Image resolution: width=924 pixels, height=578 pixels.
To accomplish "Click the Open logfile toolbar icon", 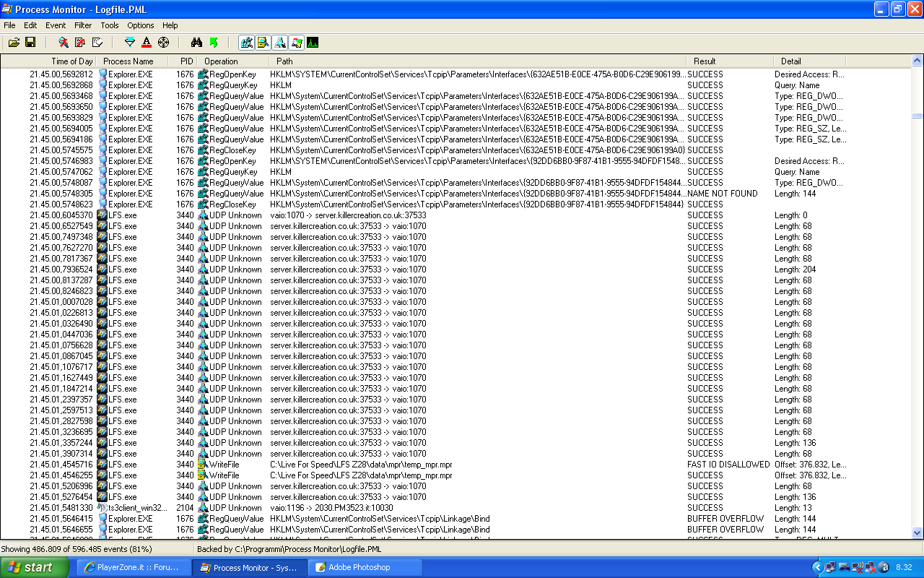I will pyautogui.click(x=14, y=43).
